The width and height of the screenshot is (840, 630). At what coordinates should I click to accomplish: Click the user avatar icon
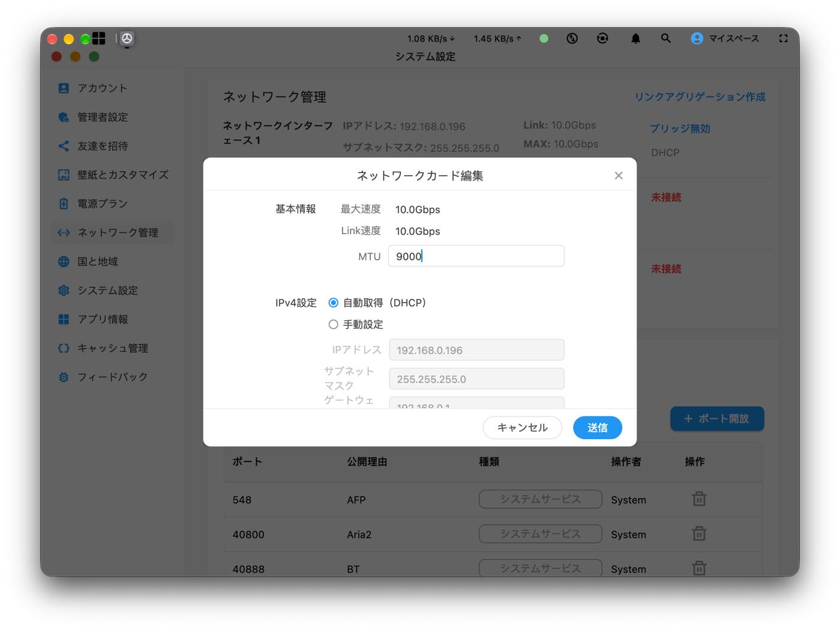[x=697, y=38]
